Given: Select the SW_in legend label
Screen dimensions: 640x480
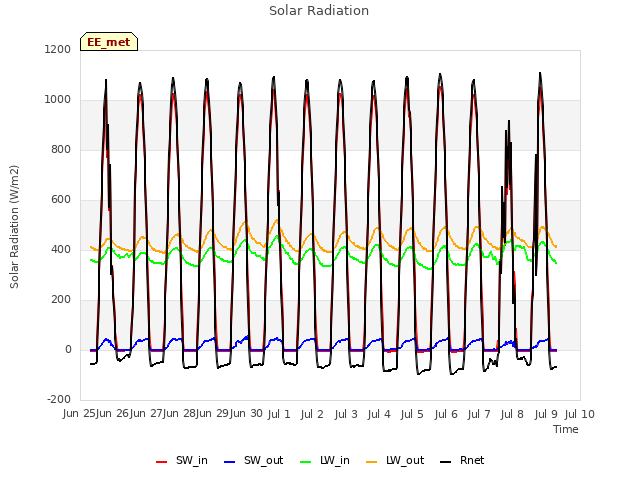Looking at the screenshot, I should 192,460.
